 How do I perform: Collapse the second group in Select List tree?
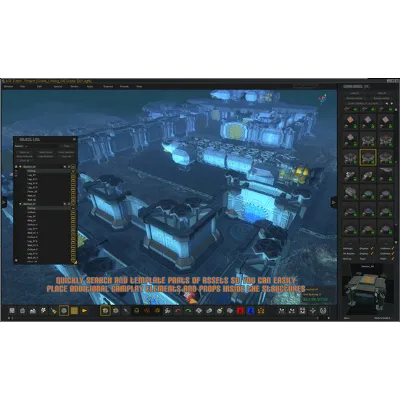[x=20, y=204]
